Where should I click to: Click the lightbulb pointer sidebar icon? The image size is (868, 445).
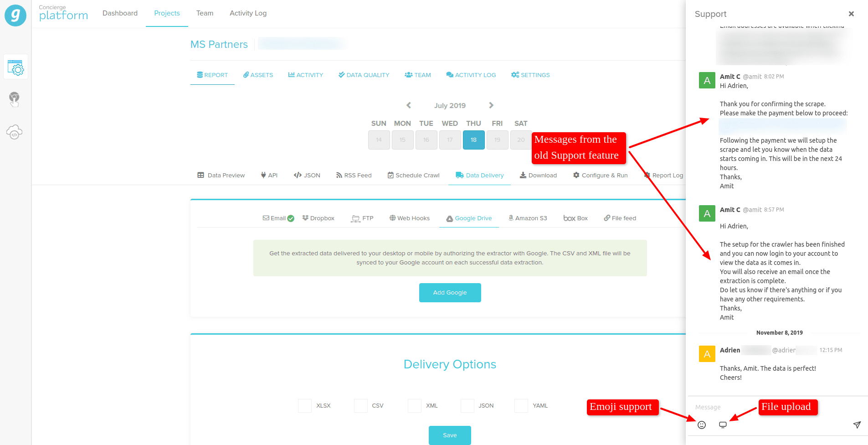click(15, 99)
